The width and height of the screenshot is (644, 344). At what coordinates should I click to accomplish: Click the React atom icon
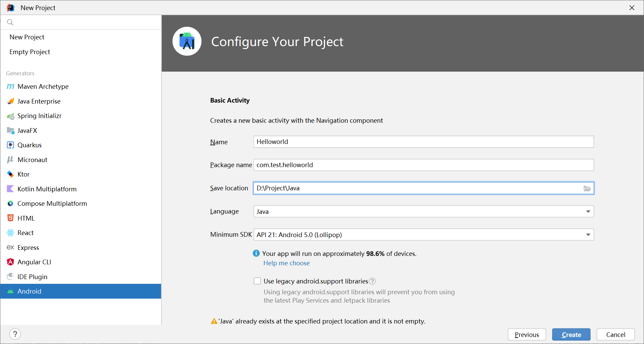(10, 233)
